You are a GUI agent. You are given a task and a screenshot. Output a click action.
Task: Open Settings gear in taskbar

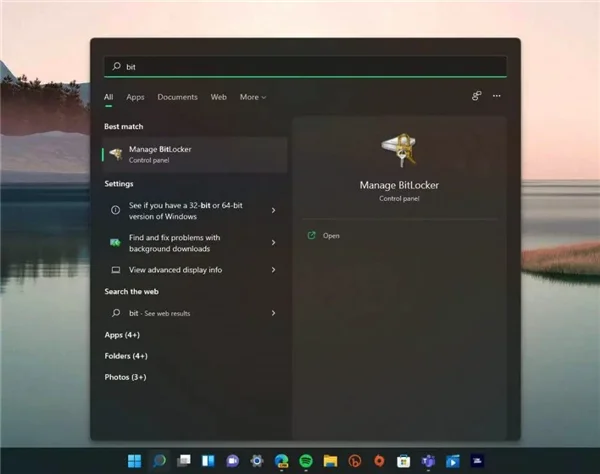[257, 461]
